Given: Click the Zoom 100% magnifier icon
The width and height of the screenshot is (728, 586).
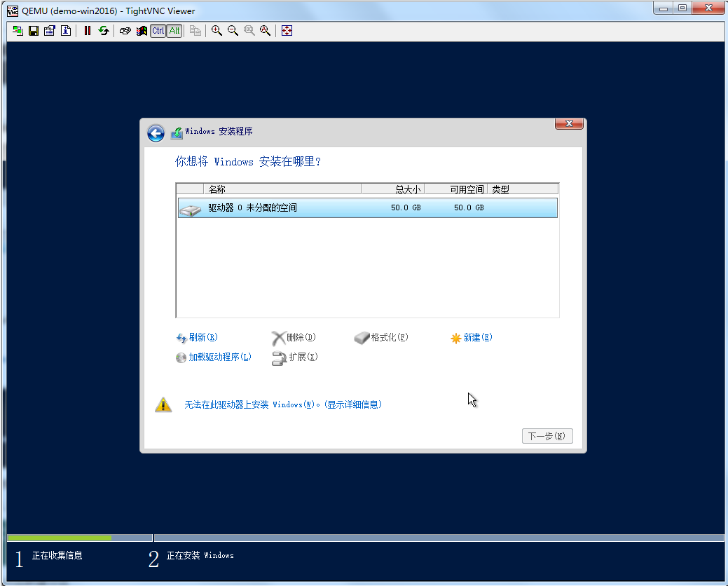Looking at the screenshot, I should 249,31.
